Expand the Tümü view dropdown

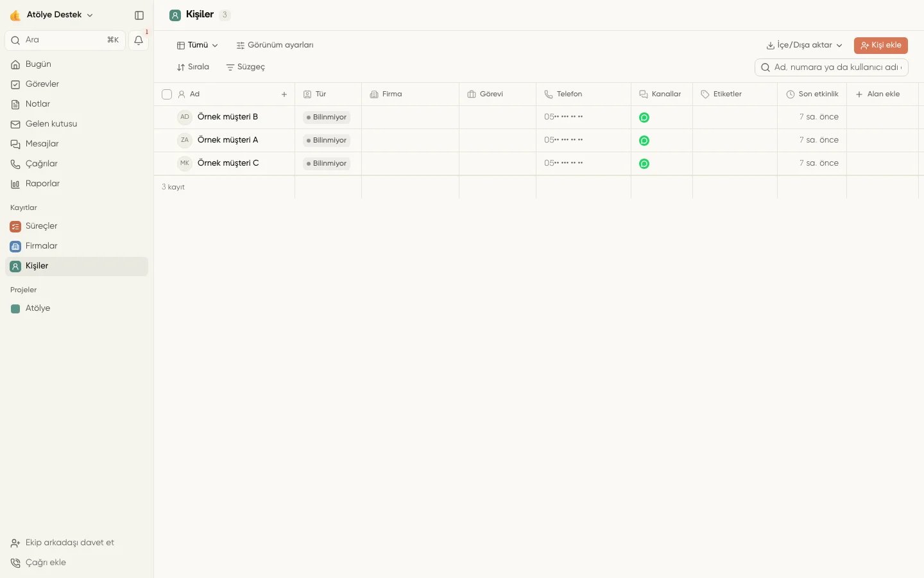tap(198, 46)
